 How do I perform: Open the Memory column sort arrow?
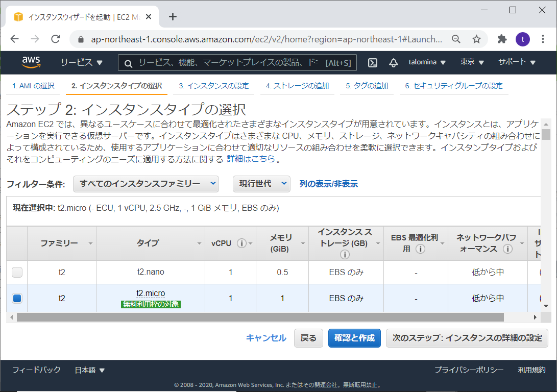point(303,243)
